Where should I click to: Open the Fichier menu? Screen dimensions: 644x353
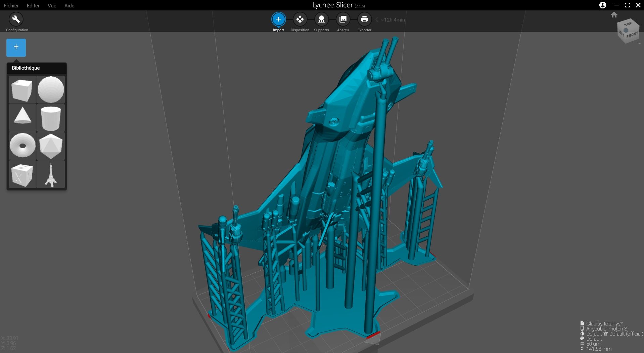point(11,5)
